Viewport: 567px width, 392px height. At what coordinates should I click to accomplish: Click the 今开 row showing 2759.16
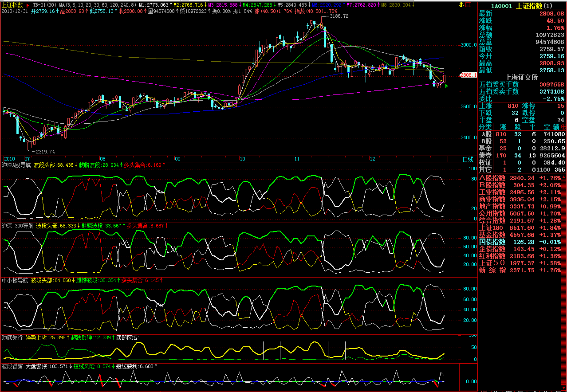click(522, 56)
